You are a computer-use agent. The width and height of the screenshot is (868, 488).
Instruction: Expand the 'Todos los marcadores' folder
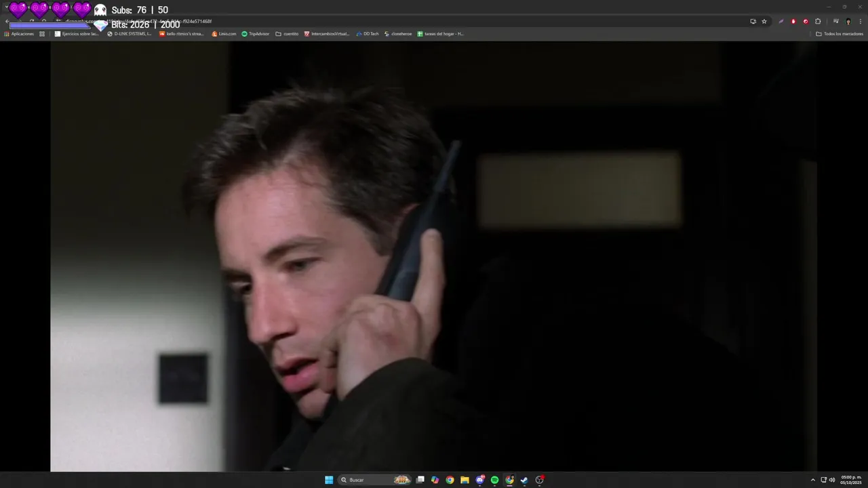click(840, 34)
